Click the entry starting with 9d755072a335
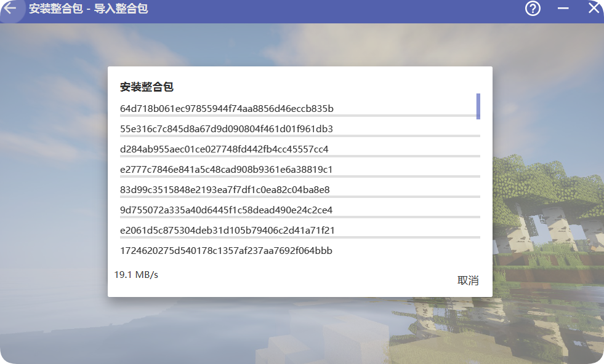The image size is (604, 364). pyautogui.click(x=226, y=210)
